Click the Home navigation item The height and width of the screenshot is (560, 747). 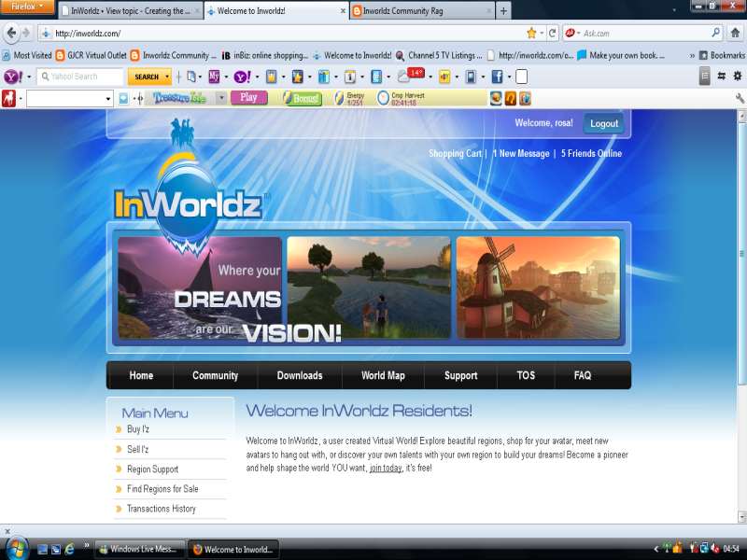[141, 375]
